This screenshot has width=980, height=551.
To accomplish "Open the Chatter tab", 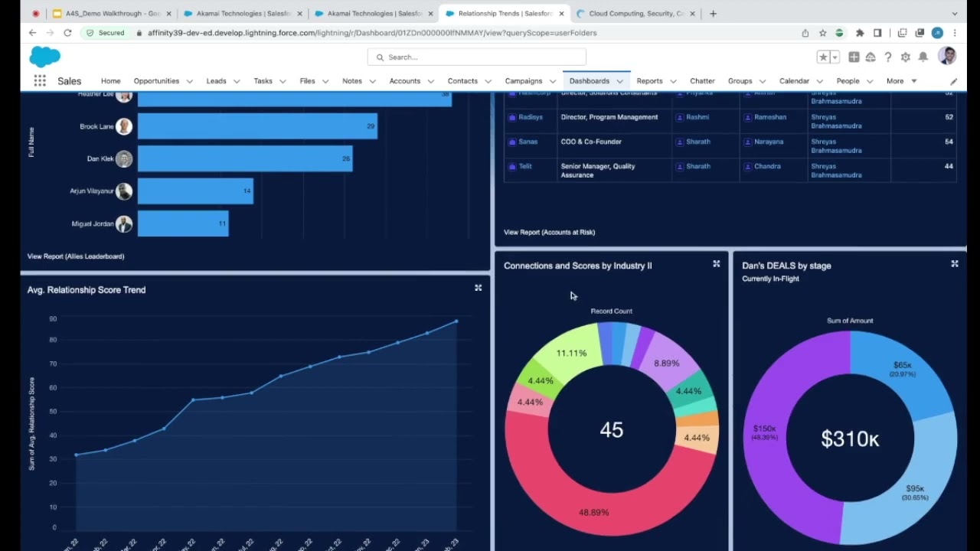I will (x=702, y=81).
